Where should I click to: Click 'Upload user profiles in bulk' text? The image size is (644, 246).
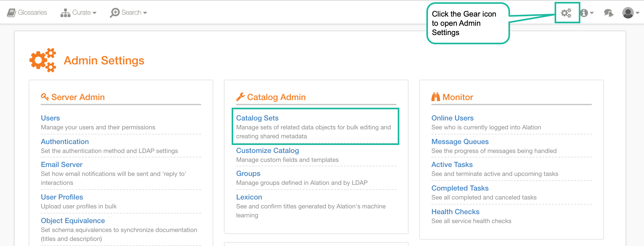79,206
